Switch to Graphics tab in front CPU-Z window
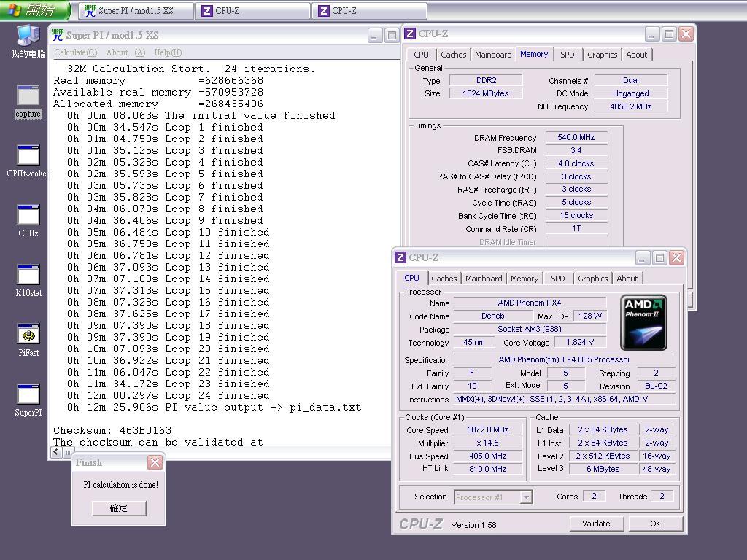Viewport: 747px width, 560px height. click(x=592, y=279)
